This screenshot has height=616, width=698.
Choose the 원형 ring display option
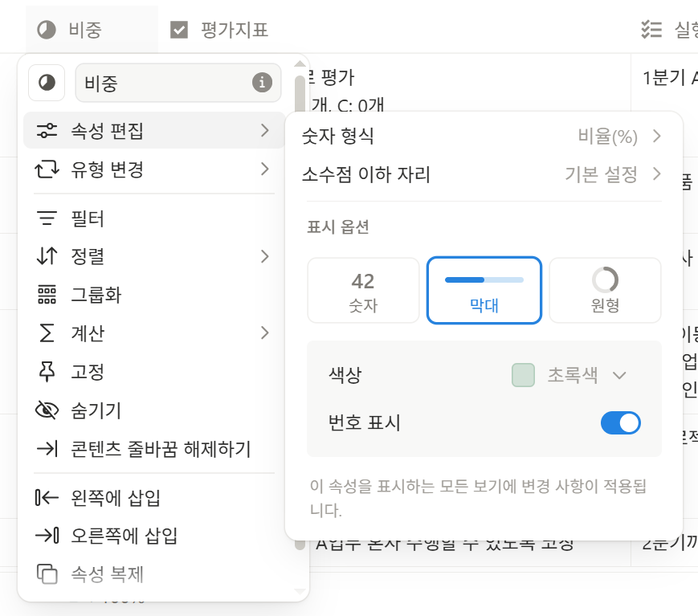[x=605, y=290]
